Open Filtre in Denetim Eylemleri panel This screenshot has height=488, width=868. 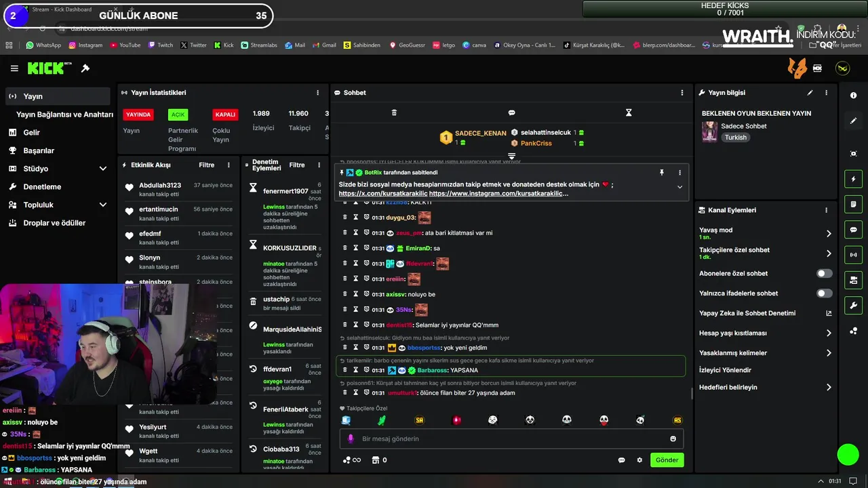pyautogui.click(x=297, y=165)
